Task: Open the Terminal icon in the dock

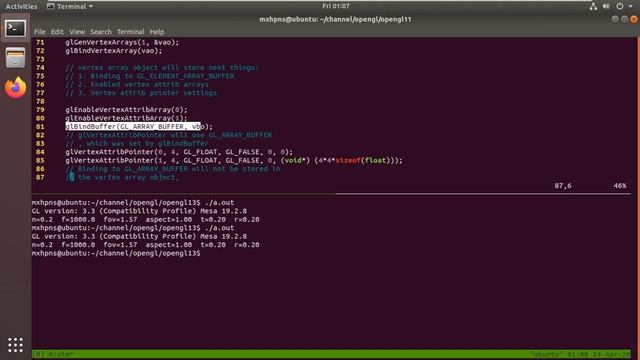Action: [15, 29]
